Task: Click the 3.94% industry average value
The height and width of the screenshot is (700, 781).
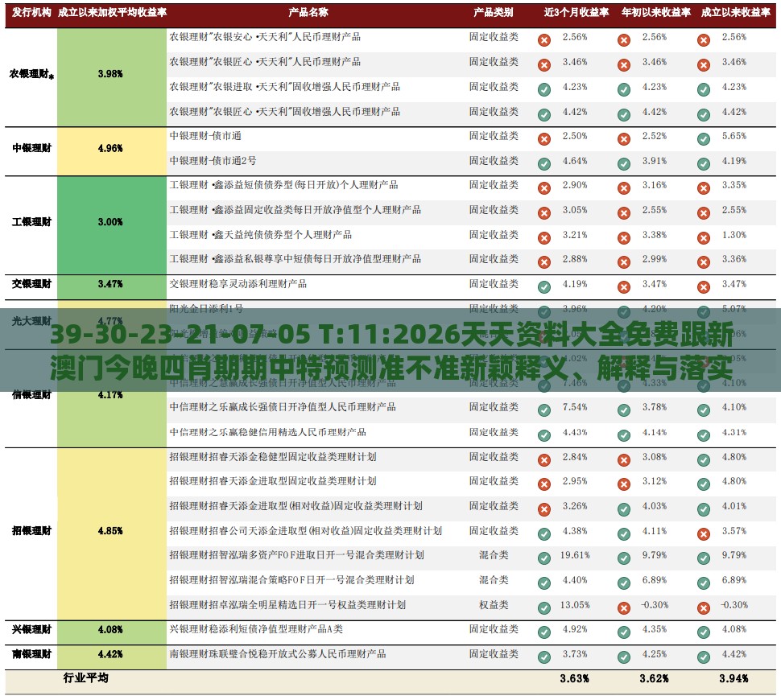Action: point(733,678)
